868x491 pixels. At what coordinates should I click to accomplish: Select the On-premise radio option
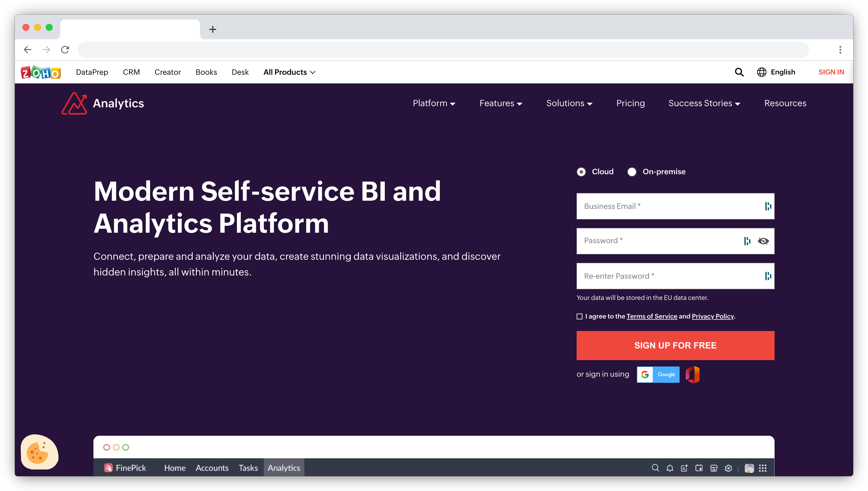632,172
